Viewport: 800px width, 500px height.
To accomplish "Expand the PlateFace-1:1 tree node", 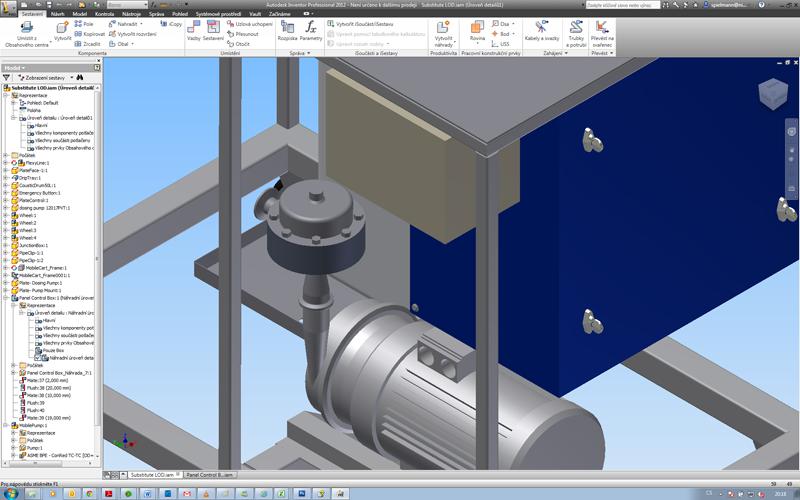I will (5, 170).
